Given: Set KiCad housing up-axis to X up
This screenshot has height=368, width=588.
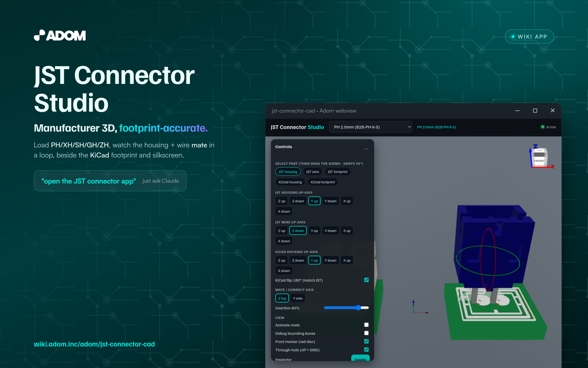Looking at the screenshot, I should tap(347, 260).
